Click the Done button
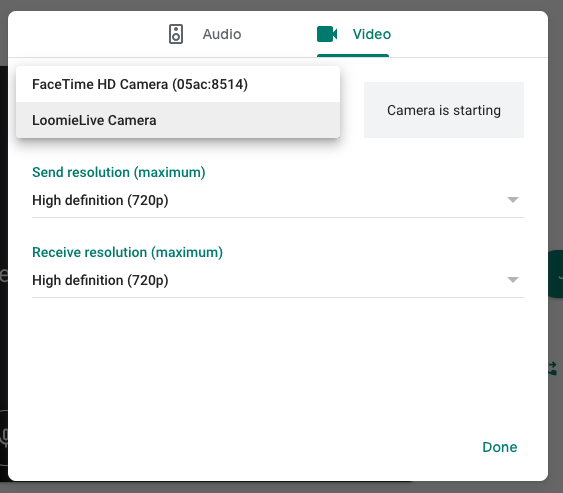 click(x=499, y=447)
